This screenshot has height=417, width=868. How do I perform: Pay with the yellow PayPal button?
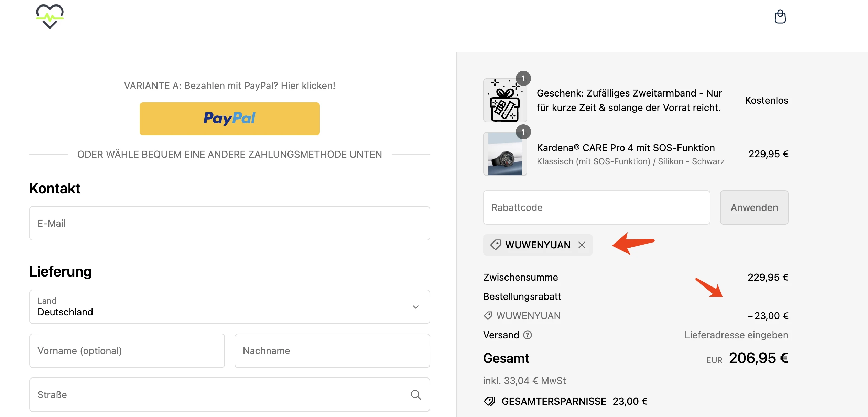(x=229, y=119)
